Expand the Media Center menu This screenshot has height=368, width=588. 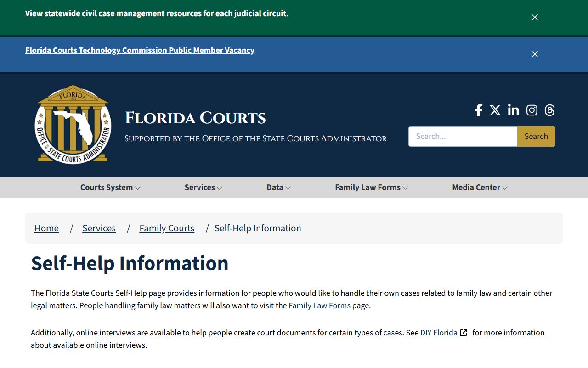(x=480, y=187)
